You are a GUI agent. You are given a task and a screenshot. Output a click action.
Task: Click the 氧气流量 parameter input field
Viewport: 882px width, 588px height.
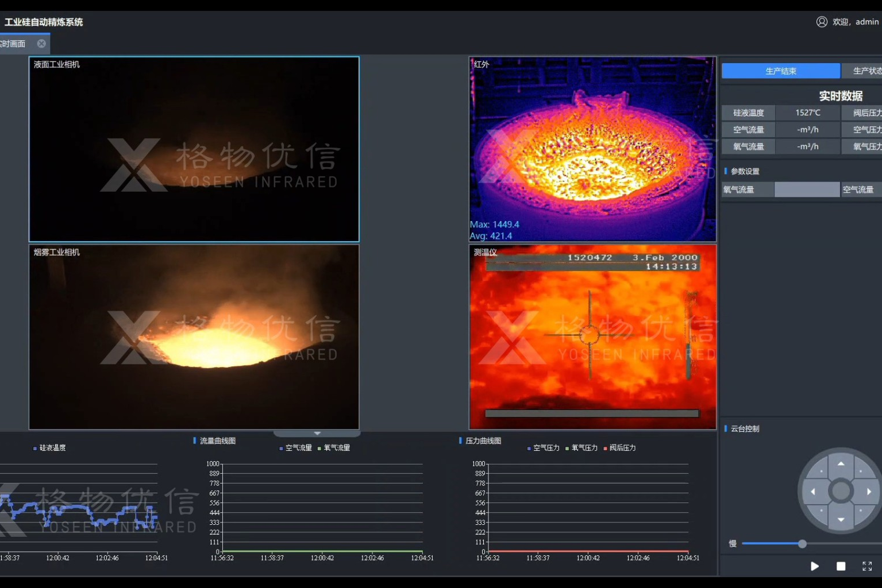click(807, 189)
